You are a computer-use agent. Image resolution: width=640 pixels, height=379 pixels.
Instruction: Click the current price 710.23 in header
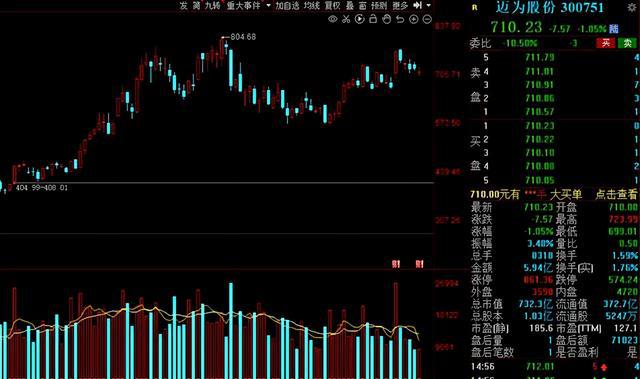pos(516,27)
